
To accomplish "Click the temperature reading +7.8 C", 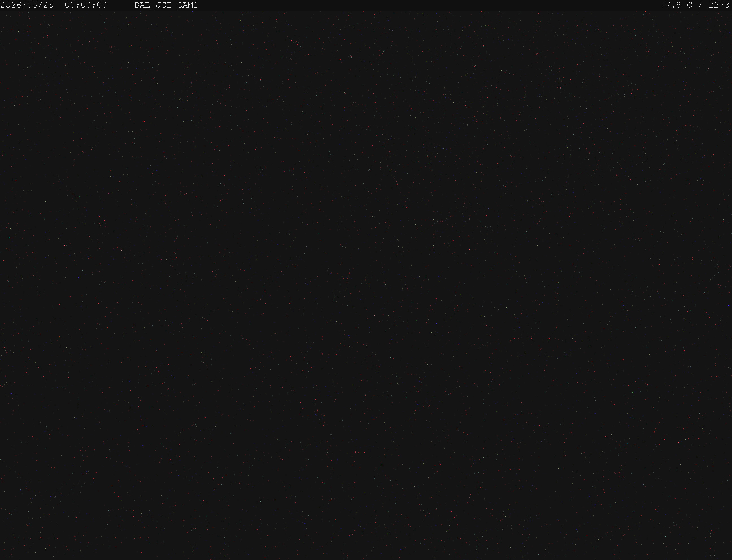I will (x=676, y=5).
